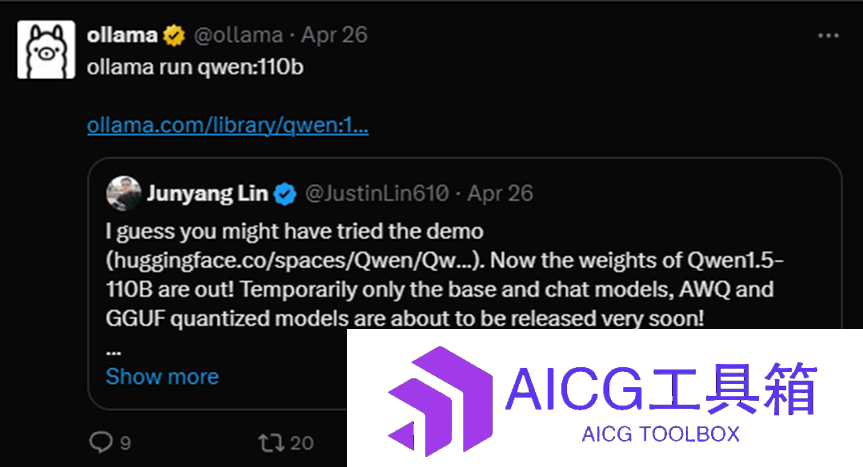Open the Apr 26 timestamp of ollama's tweet
The image size is (863, 467).
point(334,35)
